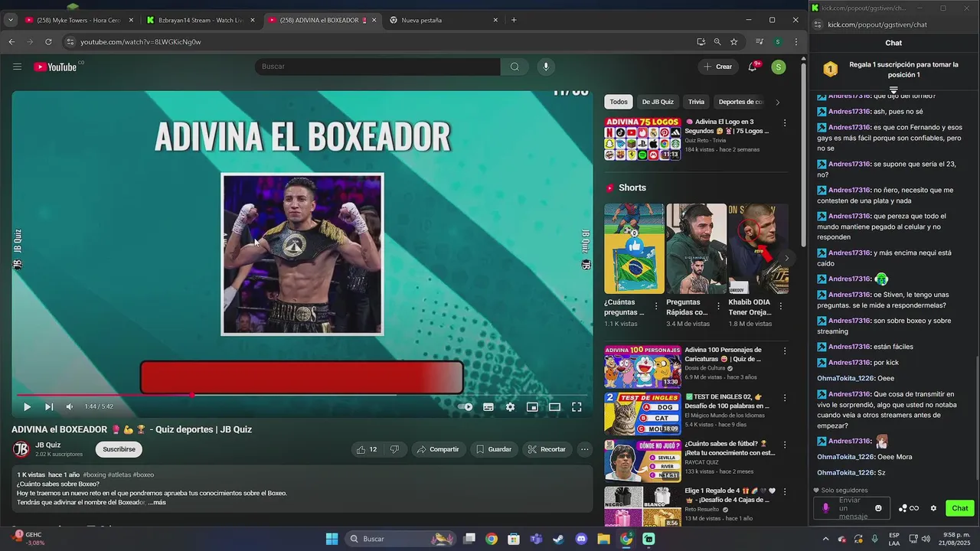Expand the Kick gifted subs leaderboard handle
This screenshot has height=551, width=980.
893,90
